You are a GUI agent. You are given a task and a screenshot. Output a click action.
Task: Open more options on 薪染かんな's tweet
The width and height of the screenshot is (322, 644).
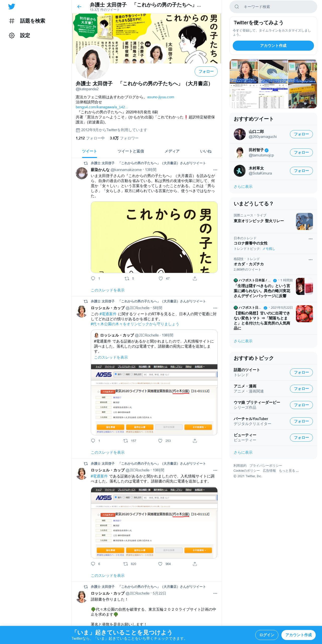[215, 170]
